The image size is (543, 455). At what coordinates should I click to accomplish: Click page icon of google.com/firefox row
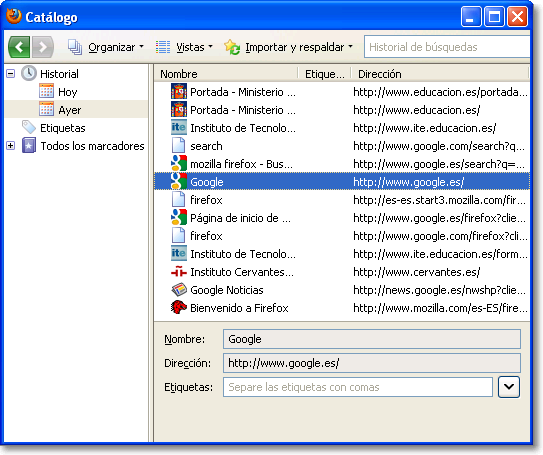click(x=179, y=236)
